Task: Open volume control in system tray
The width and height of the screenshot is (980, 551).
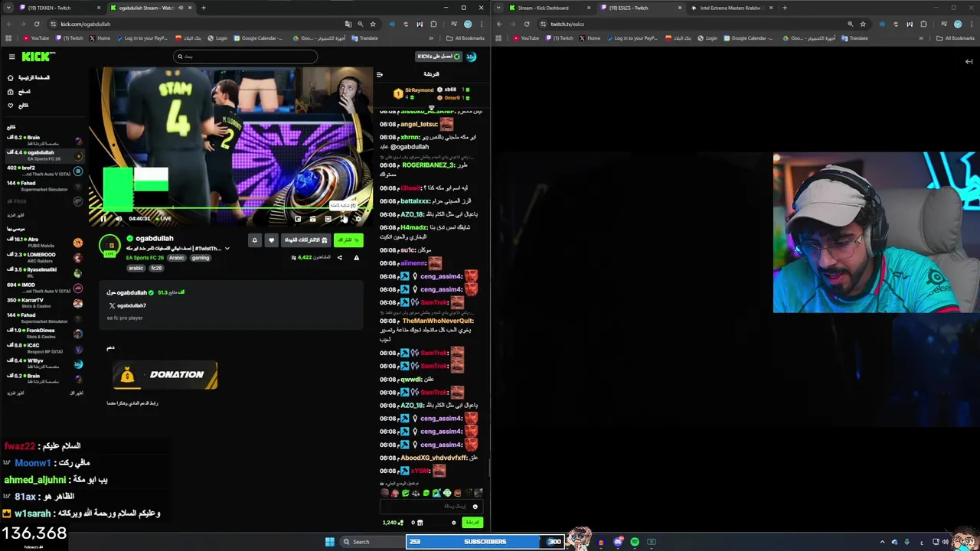Action: pos(945,542)
